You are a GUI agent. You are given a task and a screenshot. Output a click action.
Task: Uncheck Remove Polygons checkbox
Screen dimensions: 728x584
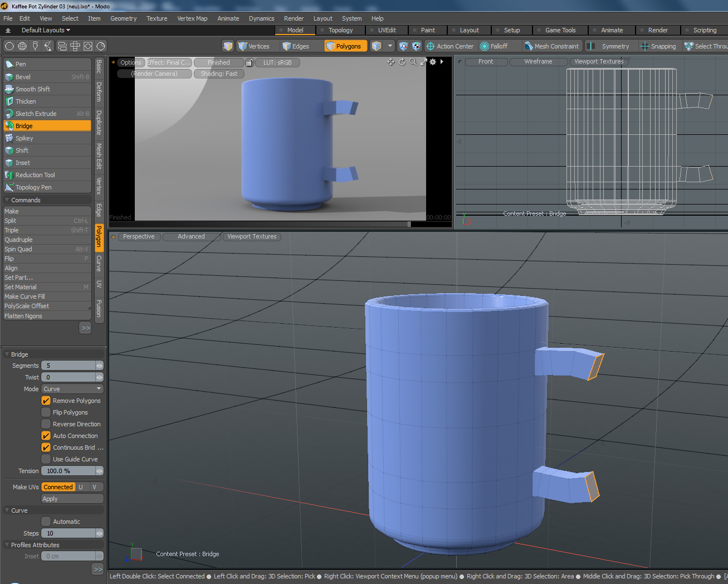click(46, 401)
